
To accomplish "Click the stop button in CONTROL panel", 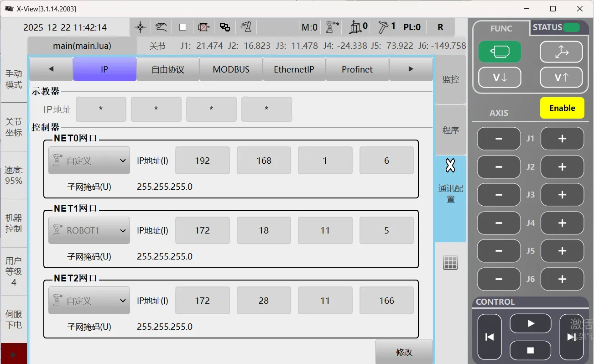I will 531,350.
